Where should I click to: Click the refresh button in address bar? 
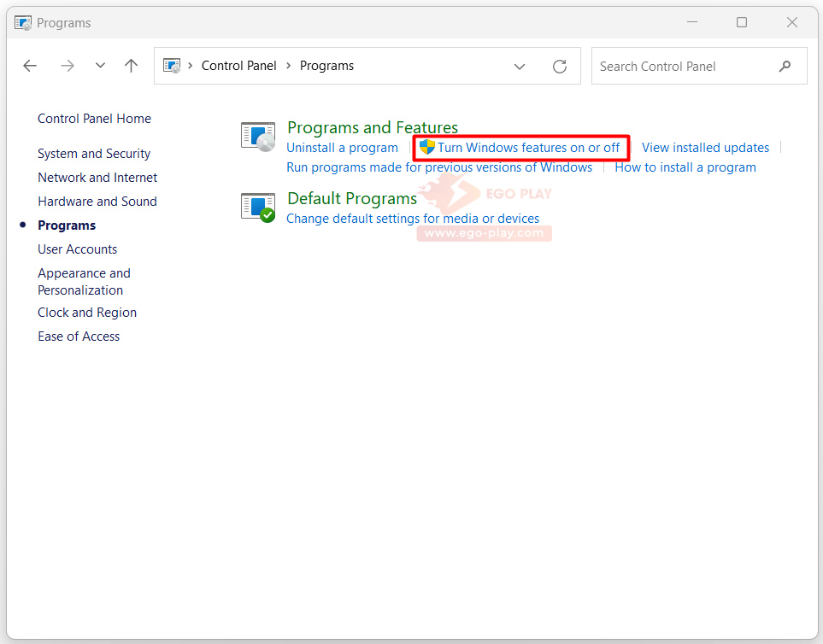560,66
